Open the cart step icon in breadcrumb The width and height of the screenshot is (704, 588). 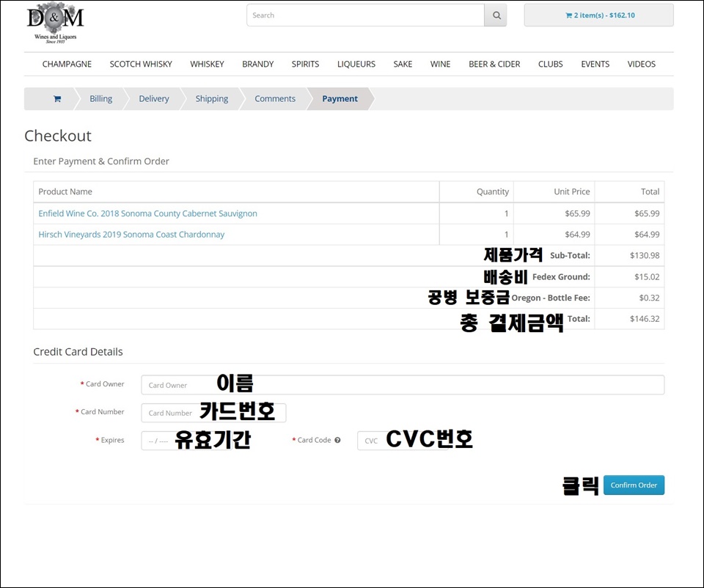[57, 99]
